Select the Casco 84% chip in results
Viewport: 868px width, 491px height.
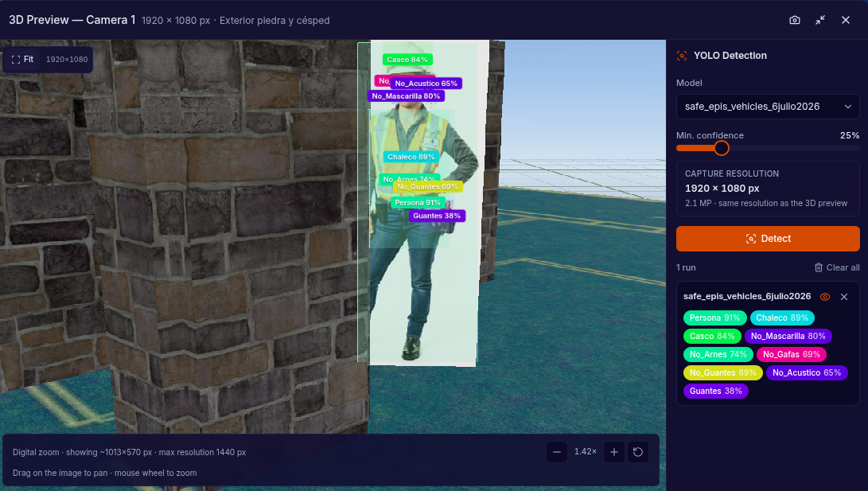point(712,336)
